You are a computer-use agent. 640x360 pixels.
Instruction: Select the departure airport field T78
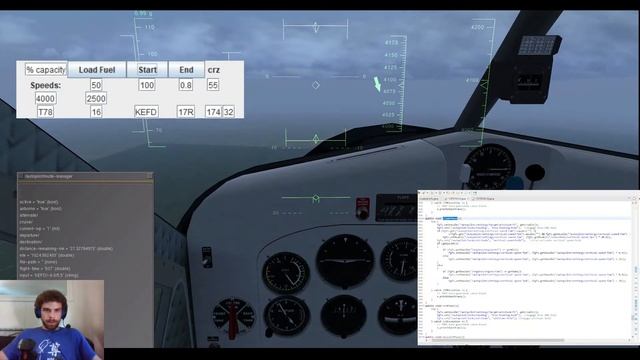pyautogui.click(x=45, y=112)
